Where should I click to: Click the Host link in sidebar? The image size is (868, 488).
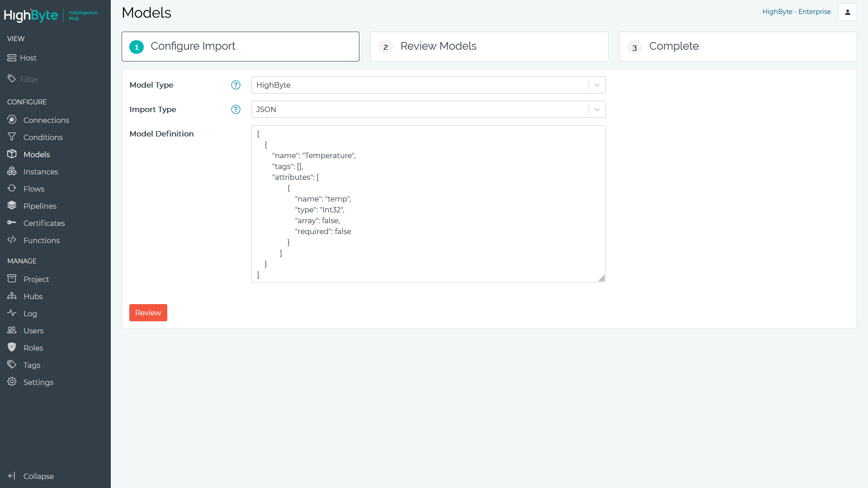[x=28, y=58]
